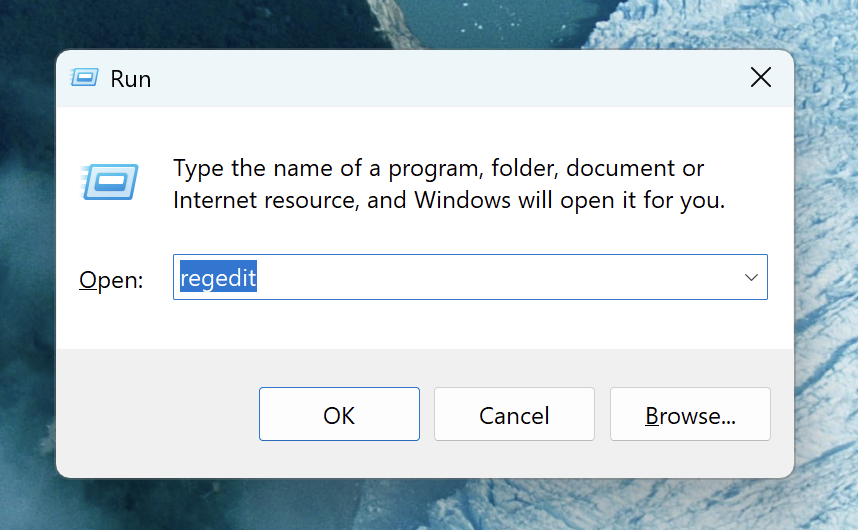Click the empty area of the Open text box
Screen dimensions: 858x530
click(492, 277)
